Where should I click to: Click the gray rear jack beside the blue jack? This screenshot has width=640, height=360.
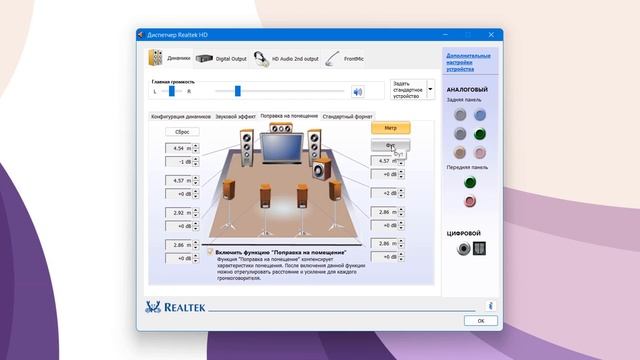[x=460, y=115]
